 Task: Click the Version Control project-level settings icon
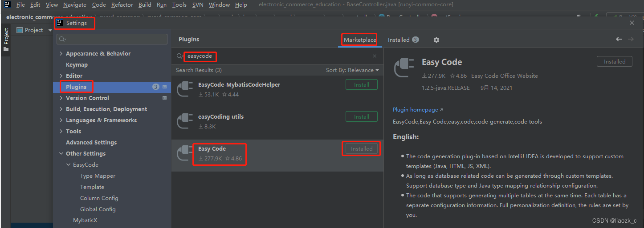pyautogui.click(x=164, y=98)
